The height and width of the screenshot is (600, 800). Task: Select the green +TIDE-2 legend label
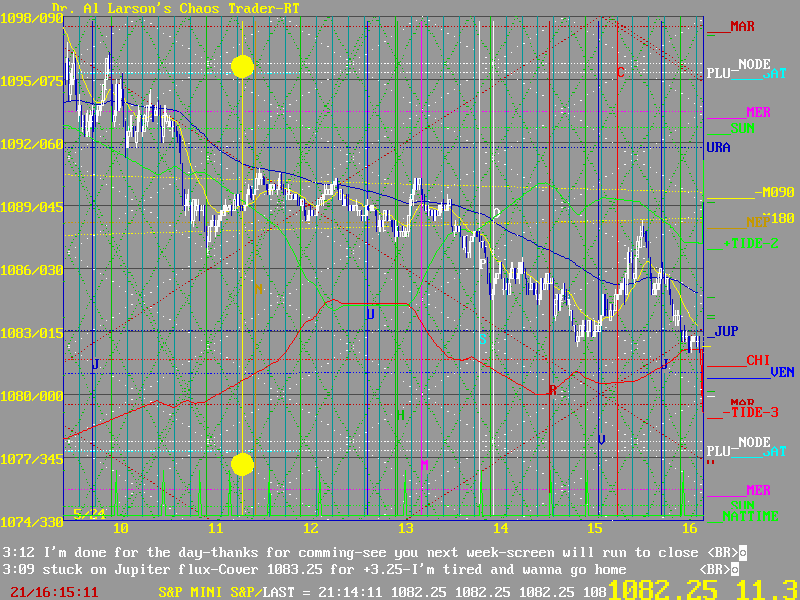750,242
